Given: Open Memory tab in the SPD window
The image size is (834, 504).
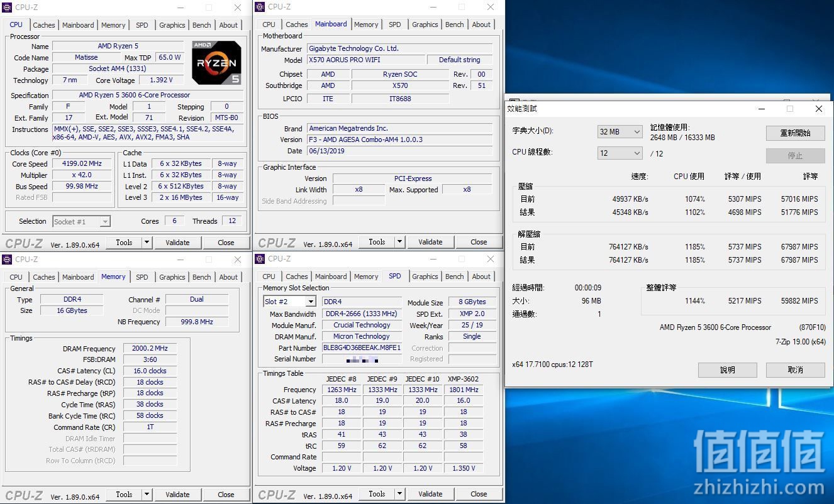Looking at the screenshot, I should [x=366, y=276].
